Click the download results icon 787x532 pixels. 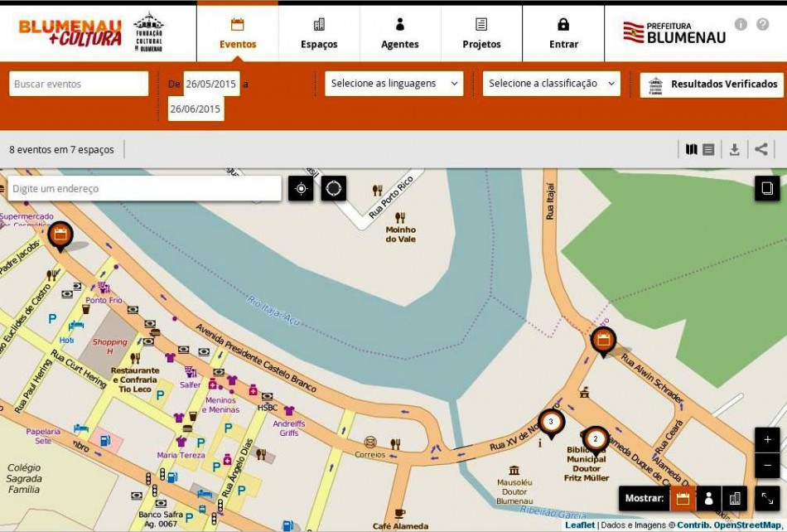click(734, 149)
